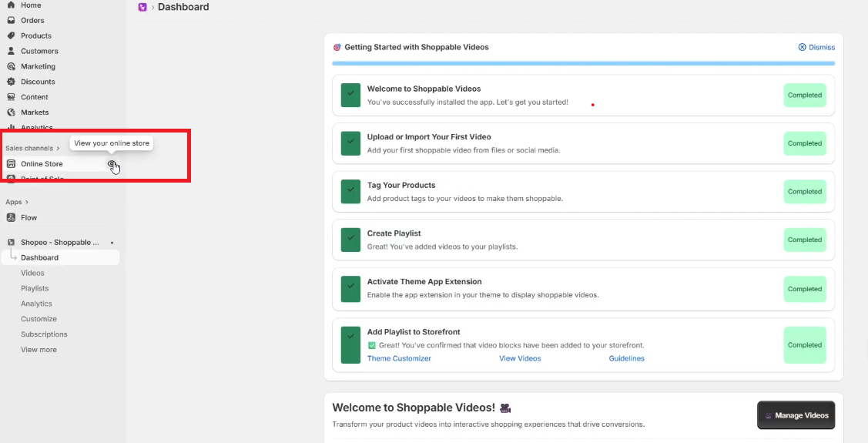Open the Playlists menu item
The width and height of the screenshot is (868, 443).
click(35, 288)
